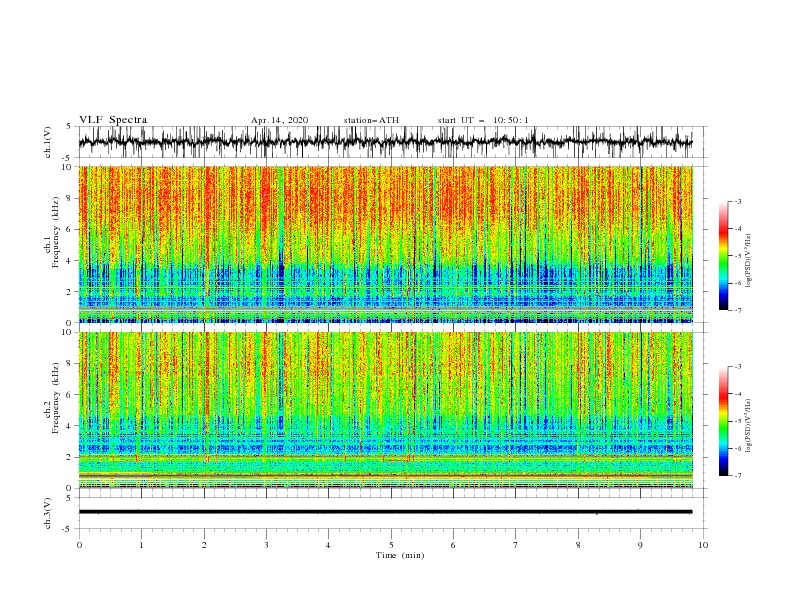Click the upper color scale bar for ch.1
Image resolution: width=792 pixels, height=612 pixels.
coord(723,256)
